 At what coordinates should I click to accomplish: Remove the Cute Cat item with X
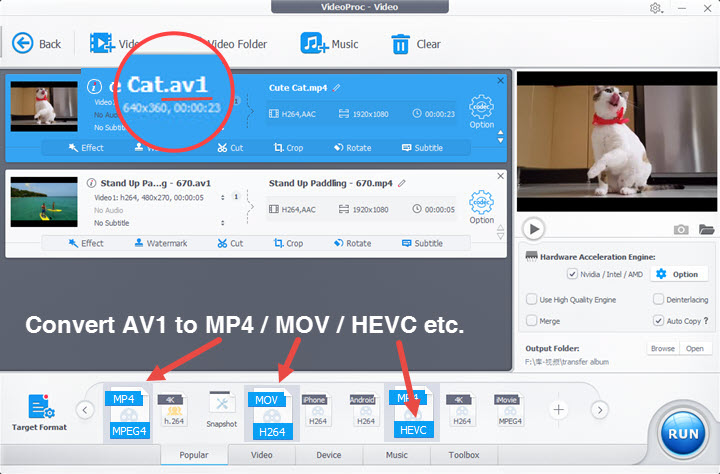[501, 81]
